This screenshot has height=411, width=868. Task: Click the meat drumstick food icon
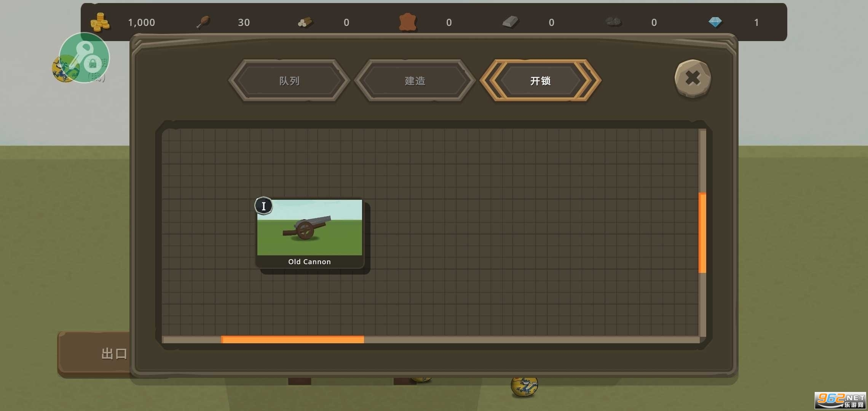[203, 22]
